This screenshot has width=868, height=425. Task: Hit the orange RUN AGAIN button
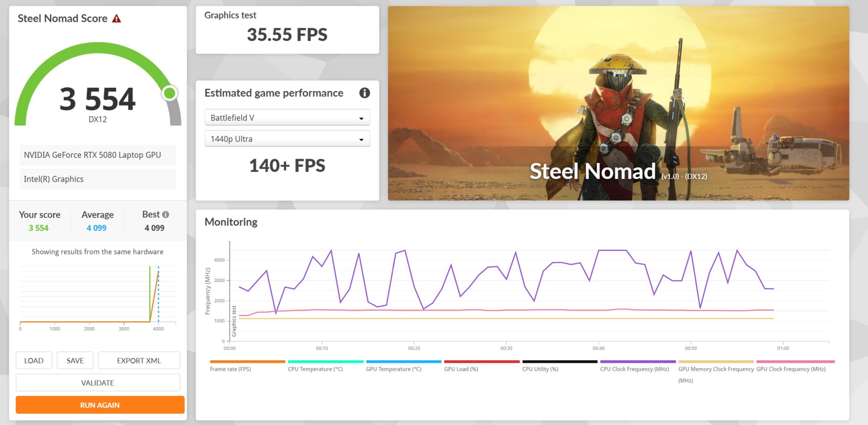[x=100, y=405]
